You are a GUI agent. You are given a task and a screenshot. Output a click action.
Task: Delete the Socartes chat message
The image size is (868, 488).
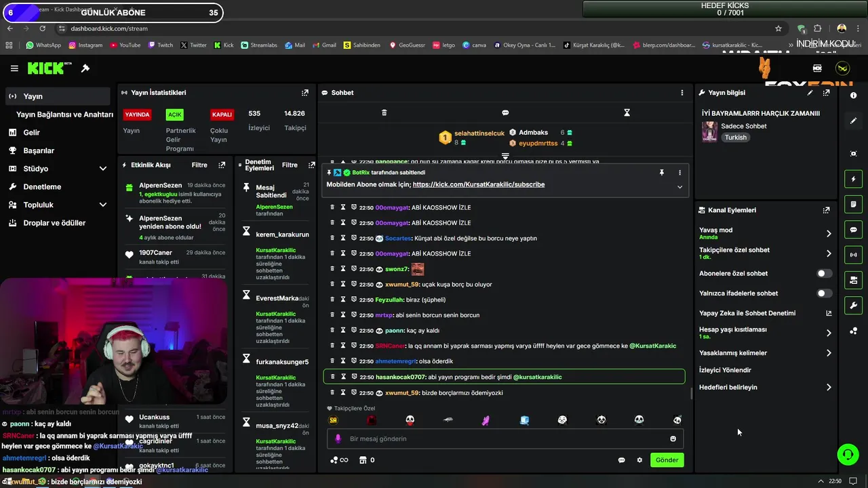(332, 238)
